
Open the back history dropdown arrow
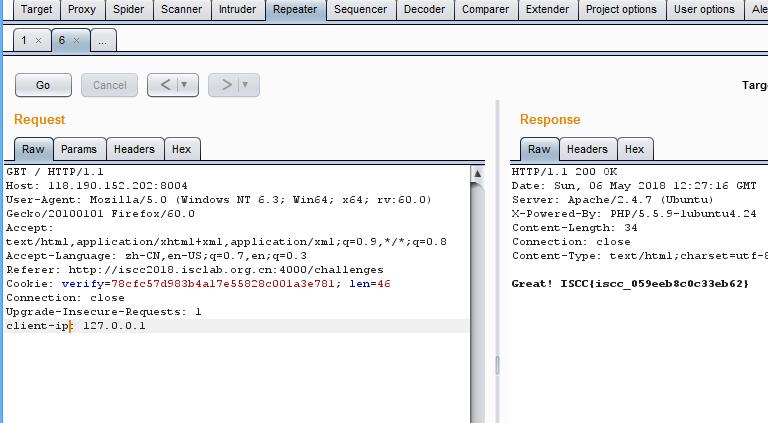click(x=185, y=85)
